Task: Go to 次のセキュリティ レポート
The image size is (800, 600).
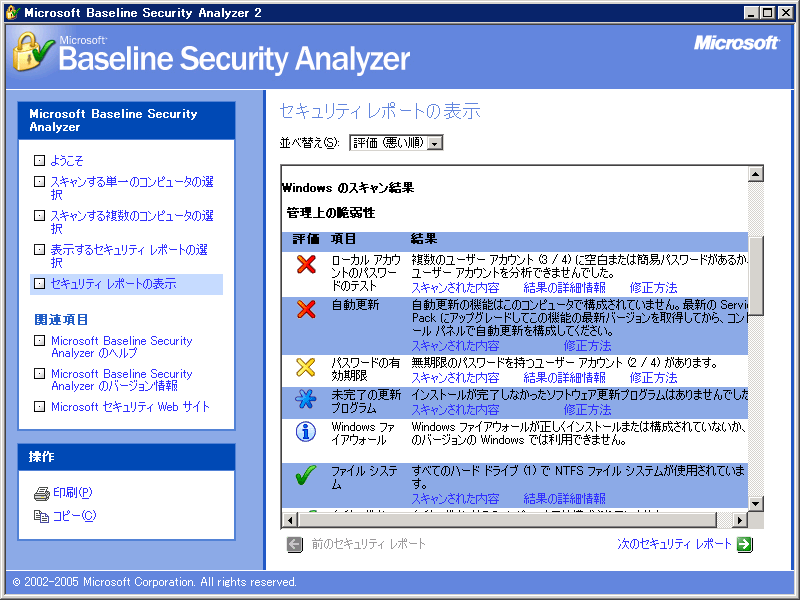Action: 674,544
